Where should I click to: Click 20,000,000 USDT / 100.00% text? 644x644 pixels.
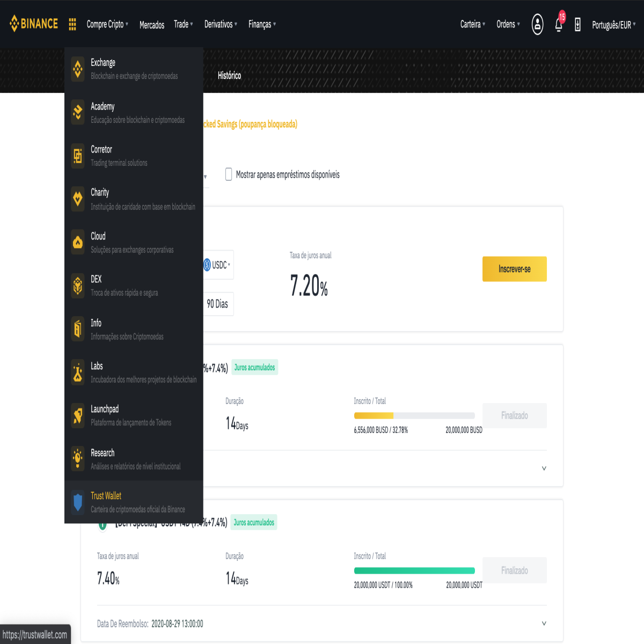[383, 585]
